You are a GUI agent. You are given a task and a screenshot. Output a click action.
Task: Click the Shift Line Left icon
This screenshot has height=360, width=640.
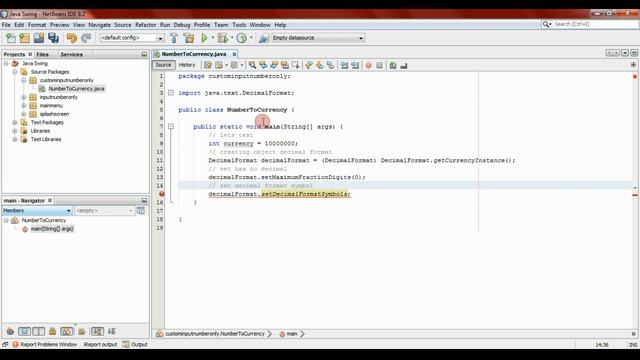344,65
